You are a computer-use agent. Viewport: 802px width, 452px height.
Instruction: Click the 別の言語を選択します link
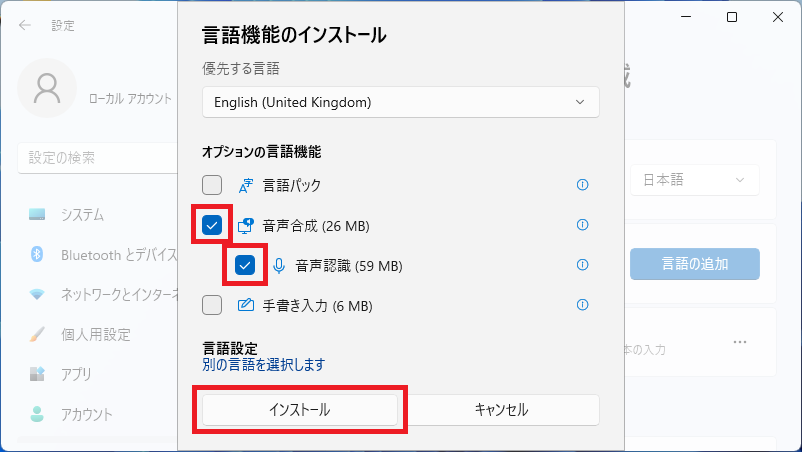pyautogui.click(x=263, y=365)
